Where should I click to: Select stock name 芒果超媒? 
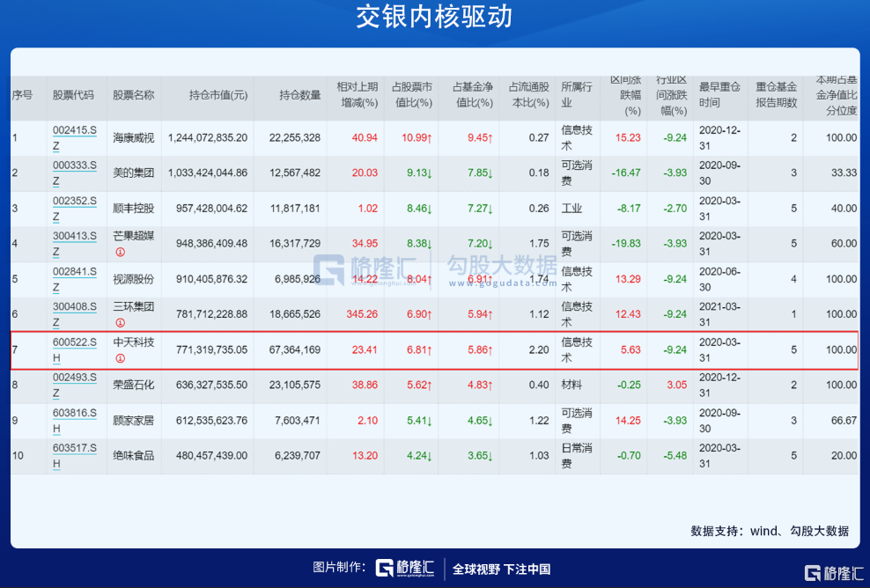133,236
